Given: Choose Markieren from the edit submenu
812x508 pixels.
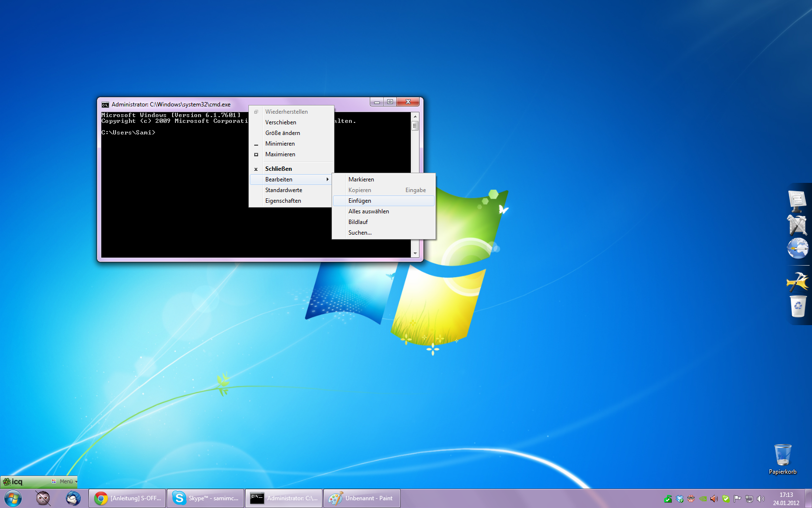Looking at the screenshot, I should coord(361,179).
